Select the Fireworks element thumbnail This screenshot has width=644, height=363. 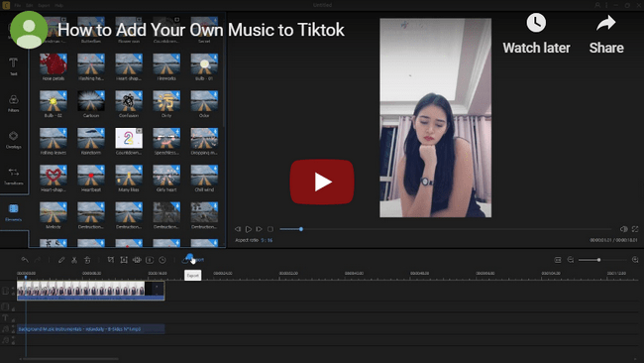[166, 64]
